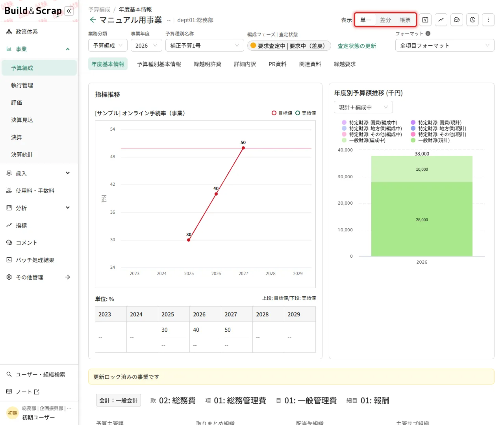Viewport: 504px width, 425px height.
Task: Click the 指標 trend icon in sidebar
Action: pyautogui.click(x=9, y=225)
